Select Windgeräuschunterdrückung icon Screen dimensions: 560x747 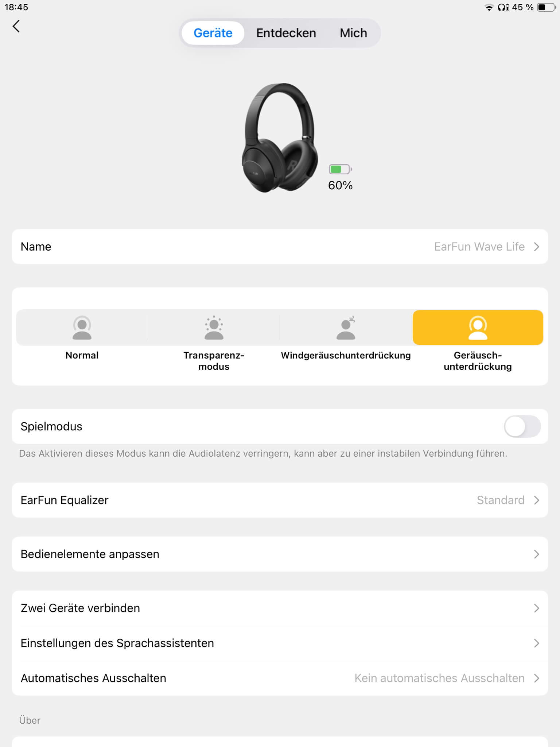coord(346,328)
